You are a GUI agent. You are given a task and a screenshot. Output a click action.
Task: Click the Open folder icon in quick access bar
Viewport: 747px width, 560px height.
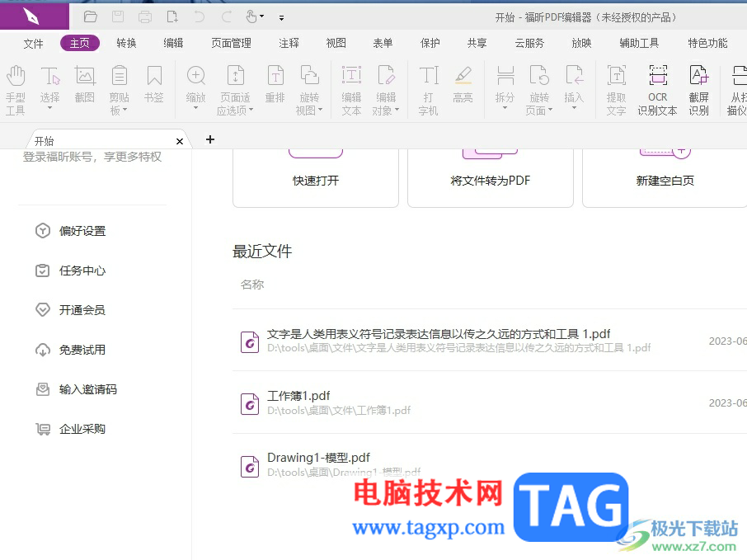click(90, 17)
